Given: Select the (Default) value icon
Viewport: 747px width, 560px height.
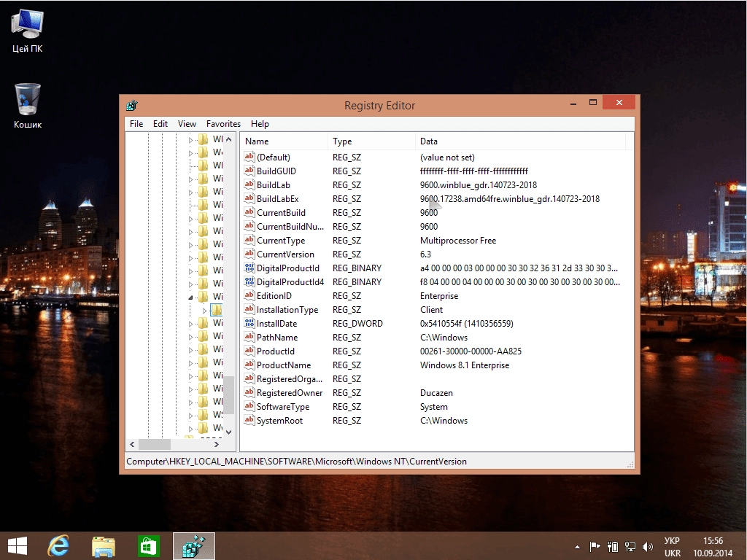Looking at the screenshot, I should coord(249,157).
